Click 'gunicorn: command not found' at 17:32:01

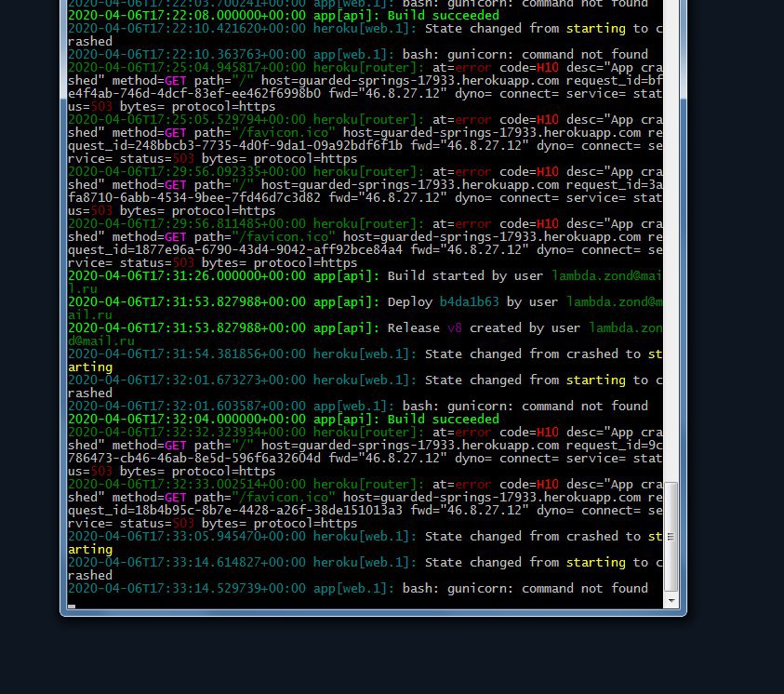pos(548,406)
